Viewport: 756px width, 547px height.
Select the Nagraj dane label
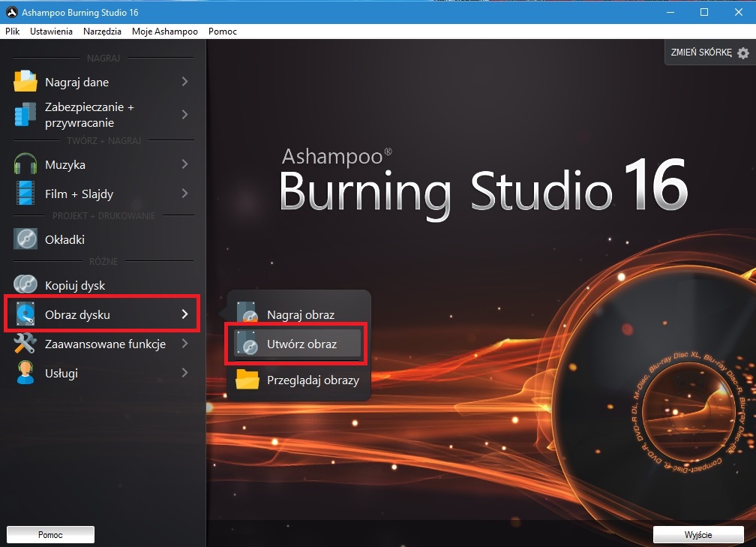tap(76, 82)
